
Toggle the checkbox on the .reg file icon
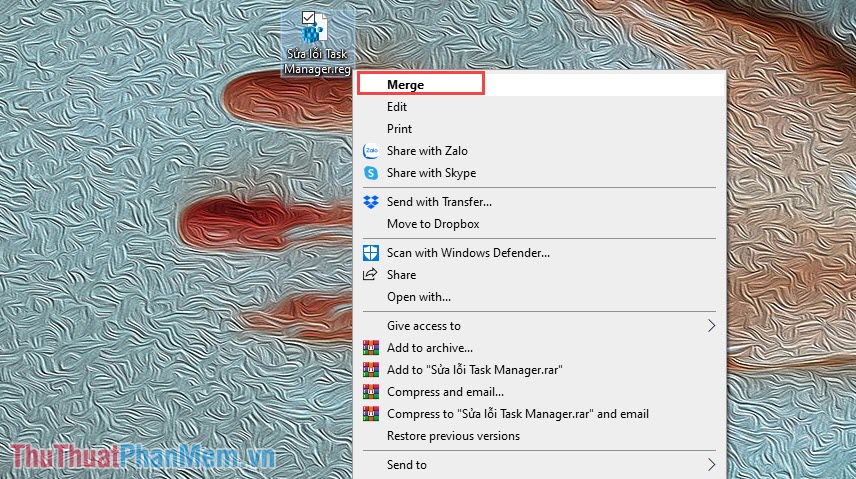308,17
